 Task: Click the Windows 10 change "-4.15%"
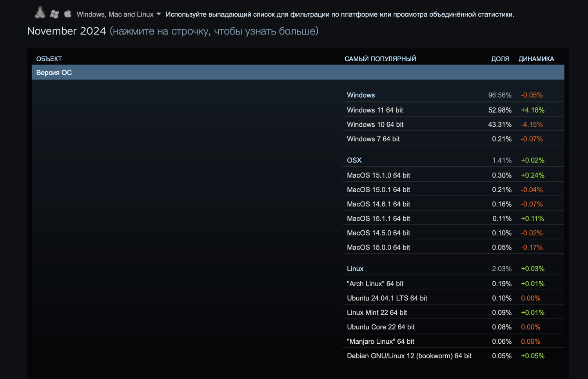(532, 125)
